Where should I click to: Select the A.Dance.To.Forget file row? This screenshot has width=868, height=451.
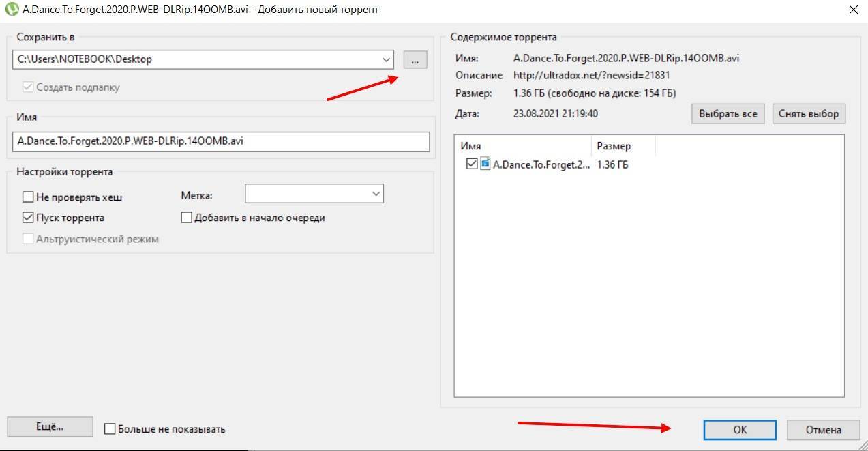pos(541,164)
